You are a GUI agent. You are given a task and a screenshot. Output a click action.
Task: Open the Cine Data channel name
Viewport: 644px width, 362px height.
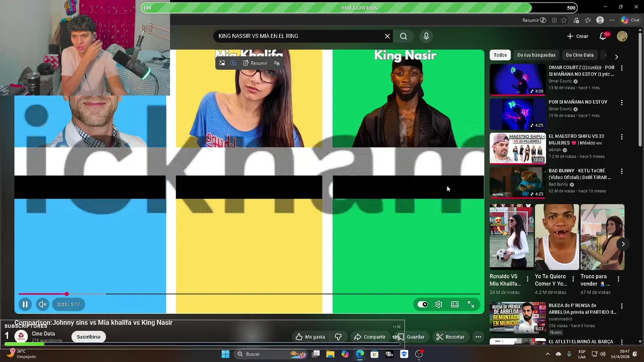point(43,333)
